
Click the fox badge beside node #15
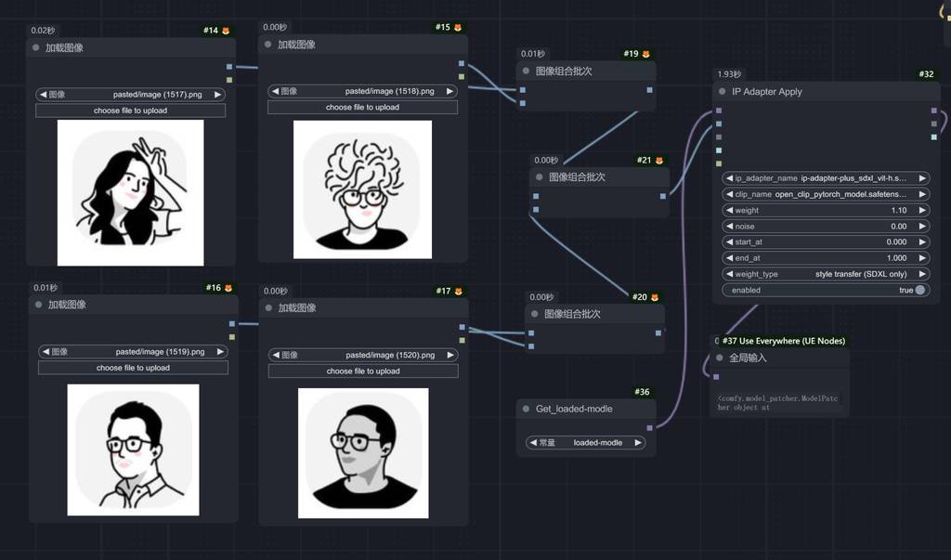pyautogui.click(x=458, y=28)
